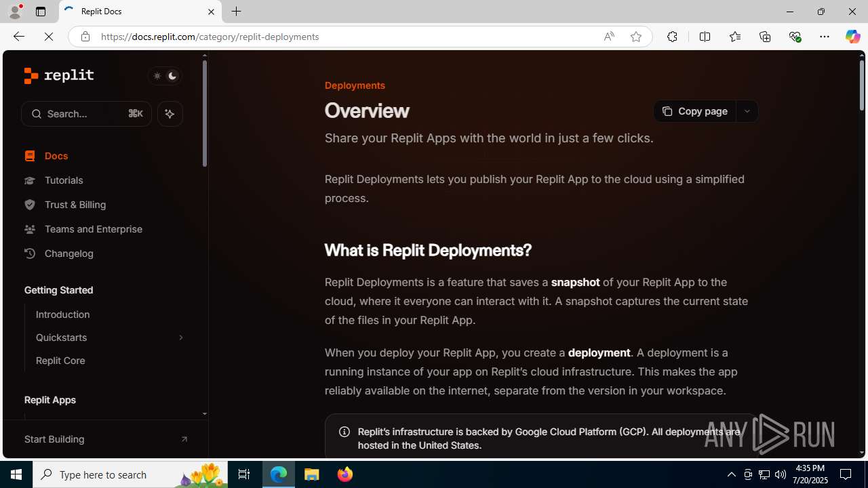Click the browser address bar URL
The height and width of the screenshot is (488, 868).
pos(210,37)
